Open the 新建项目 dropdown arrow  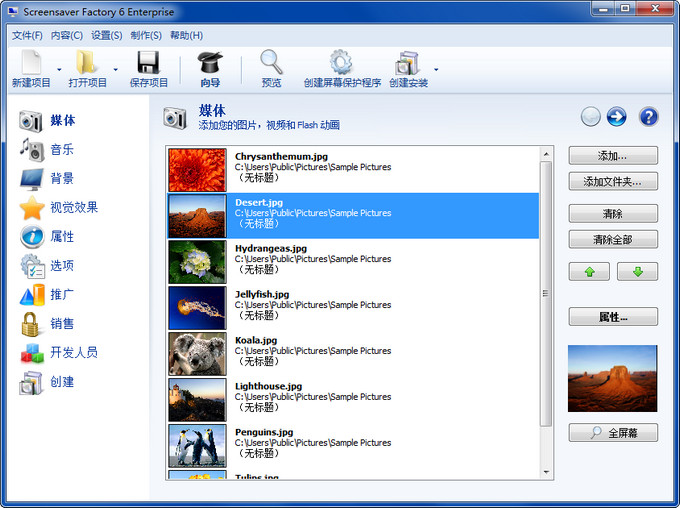point(59,69)
